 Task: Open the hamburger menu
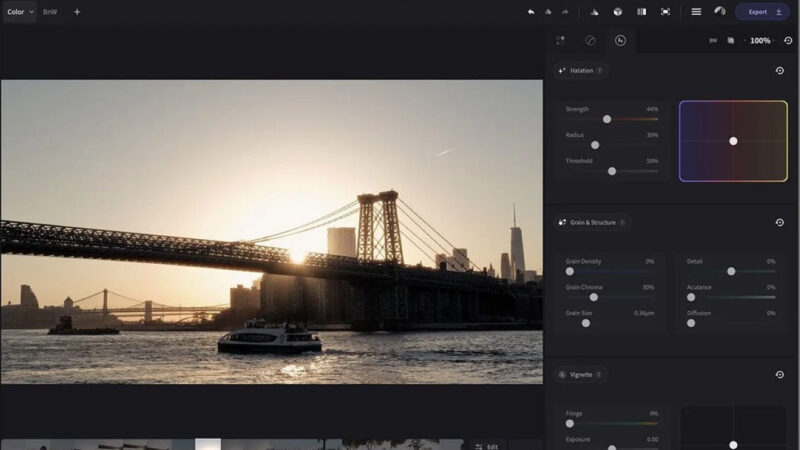coord(696,12)
